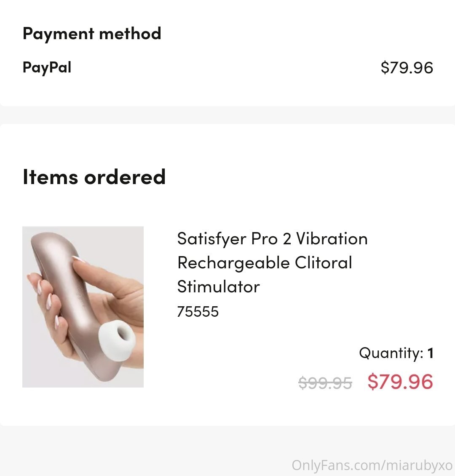Click the Items ordered heading
This screenshot has height=476, width=455.
pos(94,176)
